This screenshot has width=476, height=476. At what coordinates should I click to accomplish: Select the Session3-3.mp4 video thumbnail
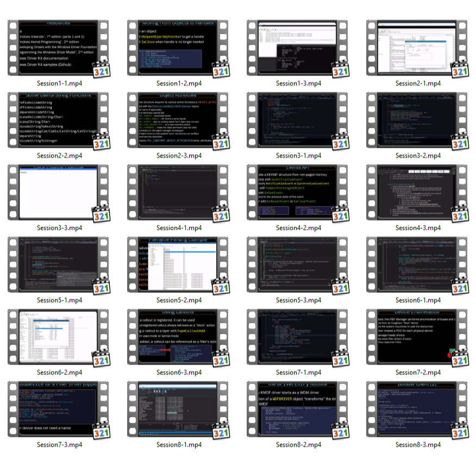coord(58,192)
